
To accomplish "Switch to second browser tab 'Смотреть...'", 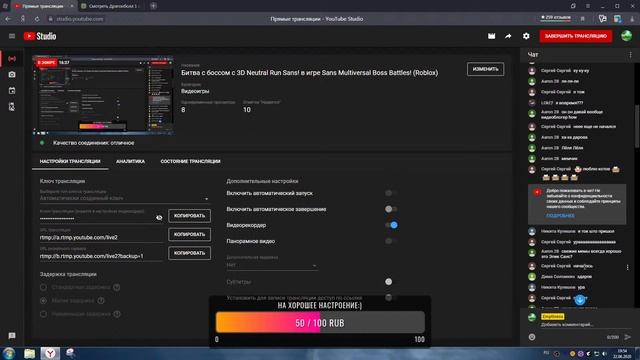I will 111,6.
